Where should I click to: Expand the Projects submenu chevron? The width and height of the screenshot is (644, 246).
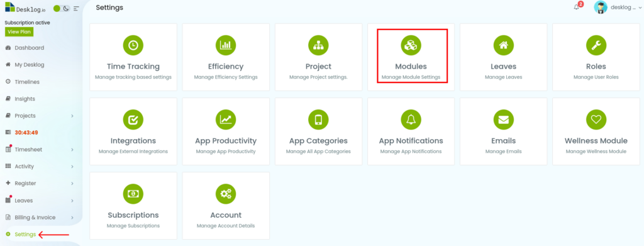pos(72,116)
